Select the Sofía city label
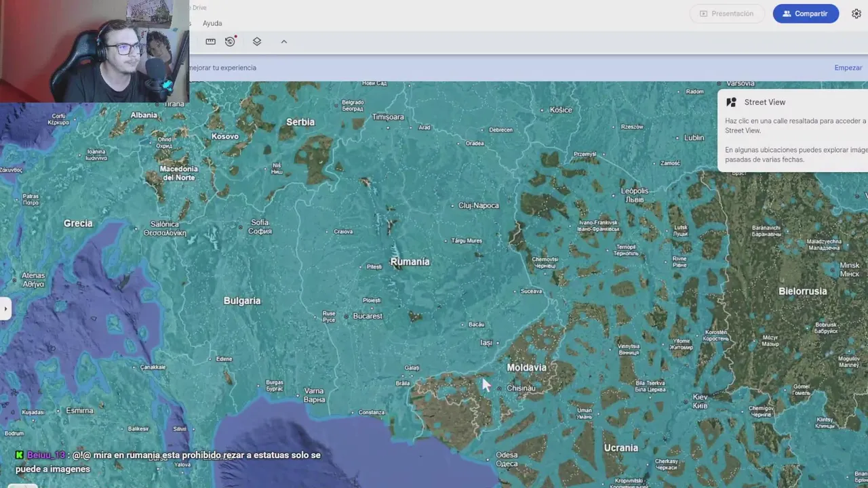 [260, 226]
